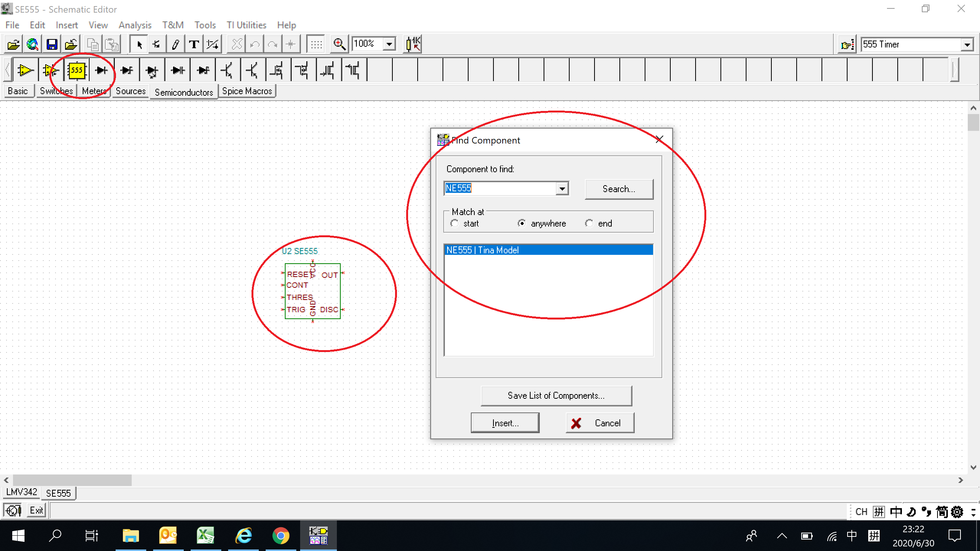Open a schematic with the Open File icon
Screen dimensions: 980x551
tap(14, 44)
